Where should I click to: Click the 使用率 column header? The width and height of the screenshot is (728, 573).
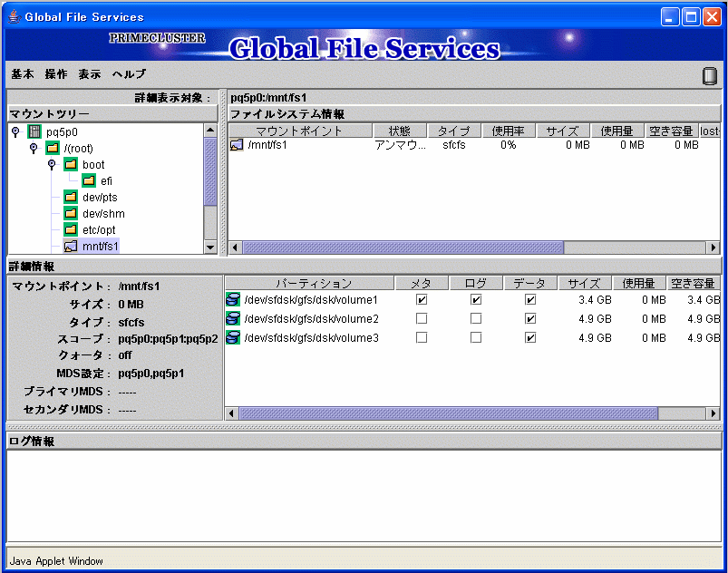509,131
